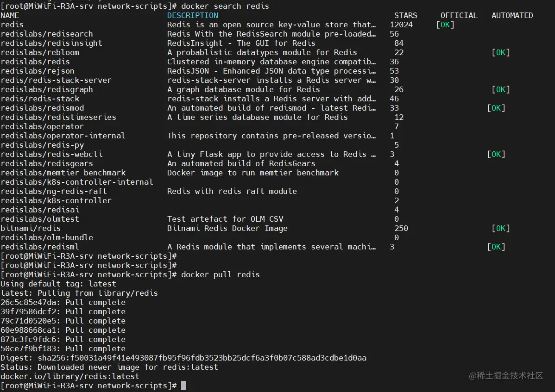
Task: Click redis/redis-stack-server entry
Action: pos(56,80)
